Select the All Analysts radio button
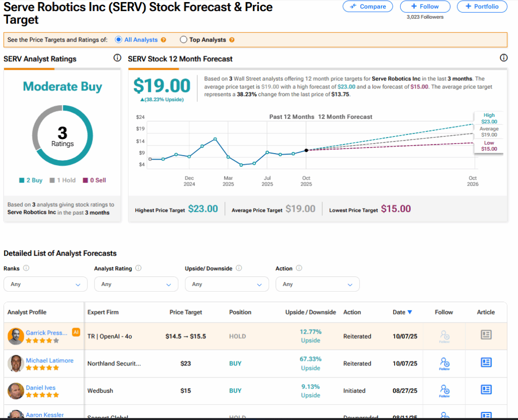Viewport: 518px width, 420px height. (x=118, y=40)
